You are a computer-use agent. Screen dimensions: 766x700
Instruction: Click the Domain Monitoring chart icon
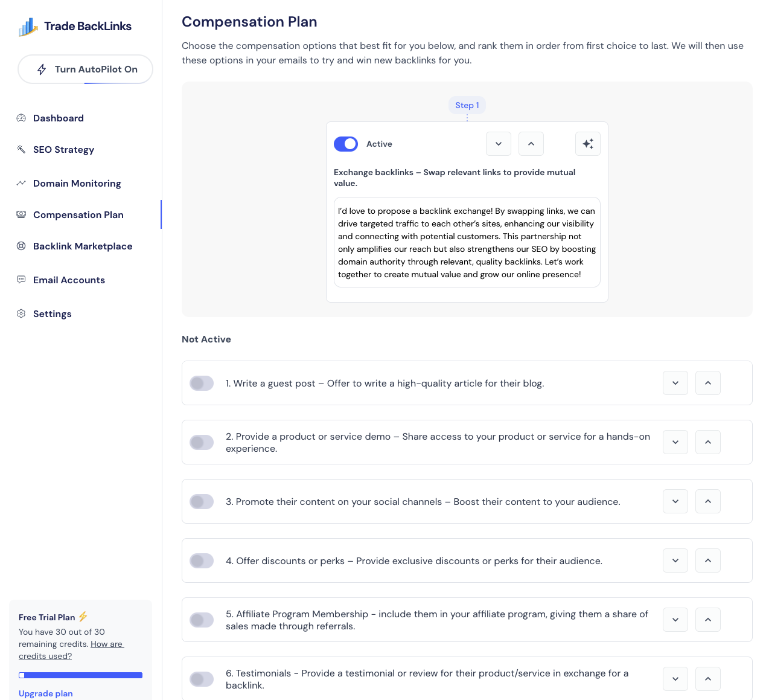tap(21, 183)
